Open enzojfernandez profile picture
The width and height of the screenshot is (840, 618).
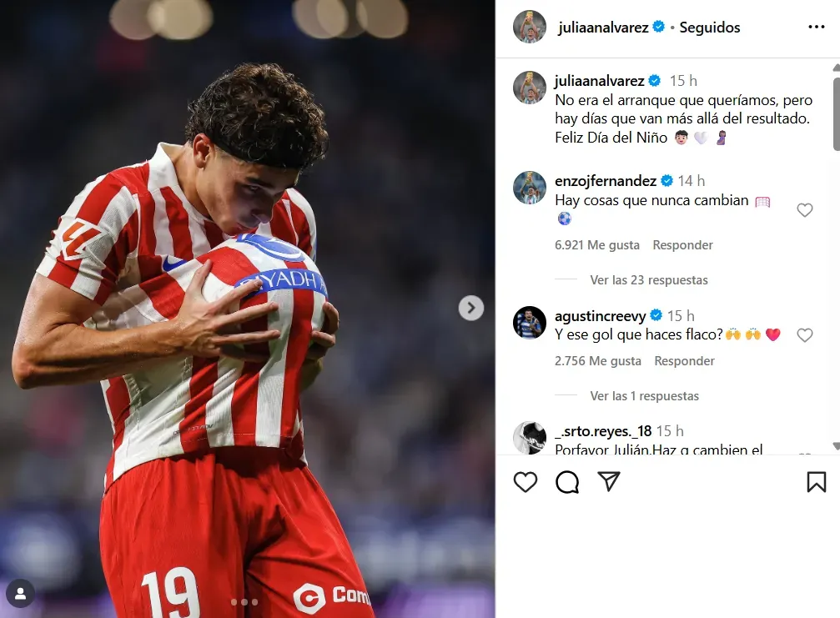point(530,188)
